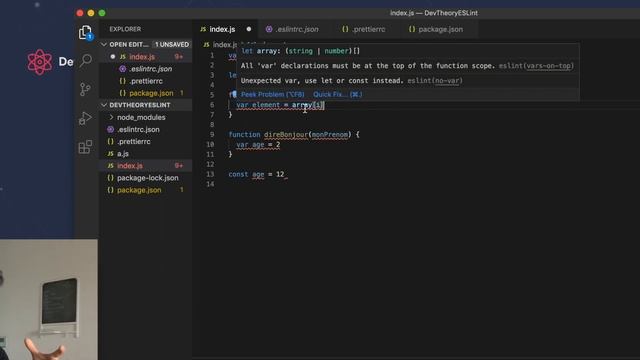The height and width of the screenshot is (360, 640).
Task: Open Run and Debug view icon
Action: (85, 118)
